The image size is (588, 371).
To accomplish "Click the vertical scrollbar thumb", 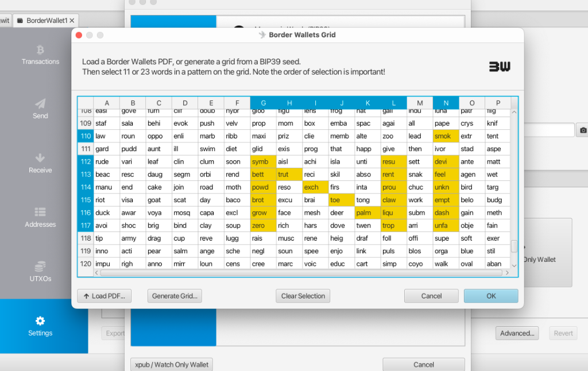I will 514,246.
